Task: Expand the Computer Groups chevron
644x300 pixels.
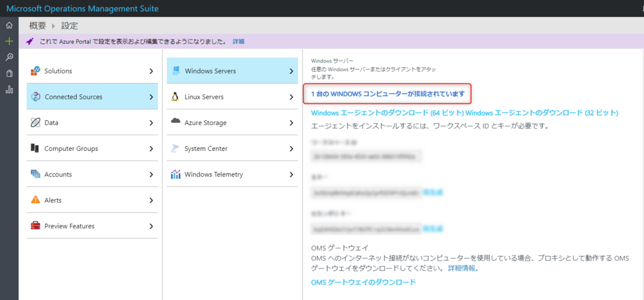Action: tap(151, 149)
